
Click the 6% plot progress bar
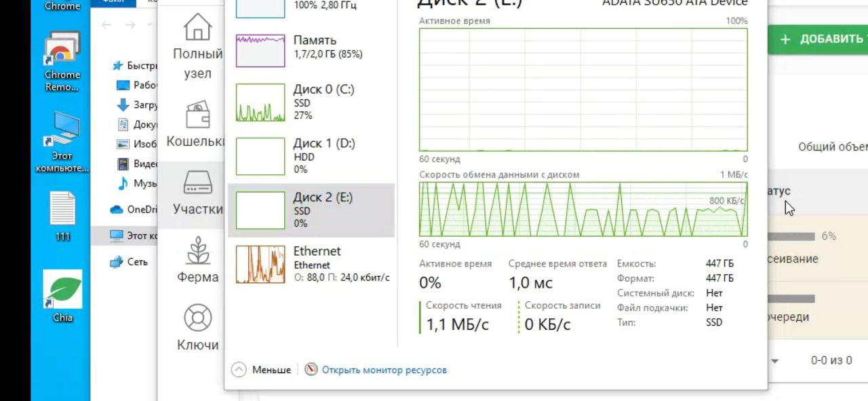(x=791, y=236)
